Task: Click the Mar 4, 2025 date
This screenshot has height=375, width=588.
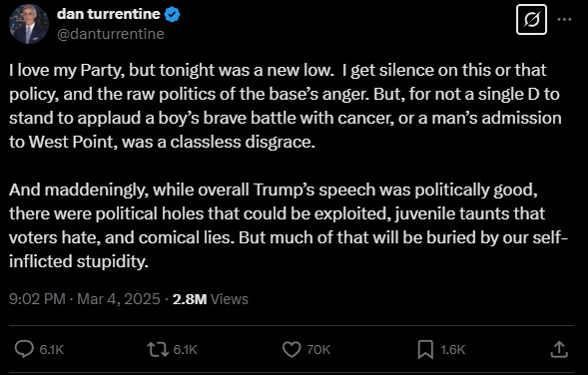Action: point(119,299)
